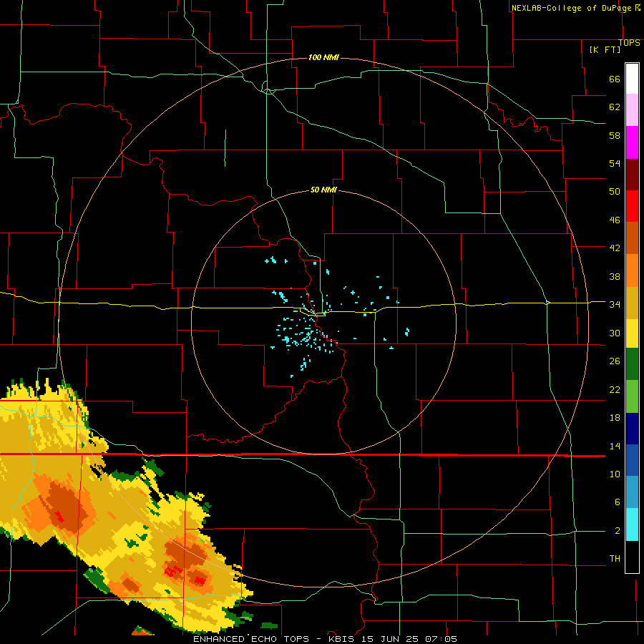Click the white swatch atop the tops legend

[632, 79]
